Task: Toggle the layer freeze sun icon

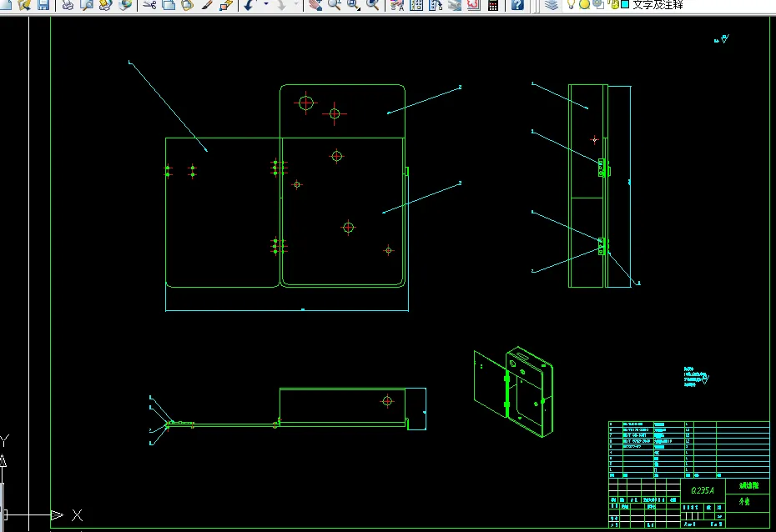Action: click(x=584, y=4)
